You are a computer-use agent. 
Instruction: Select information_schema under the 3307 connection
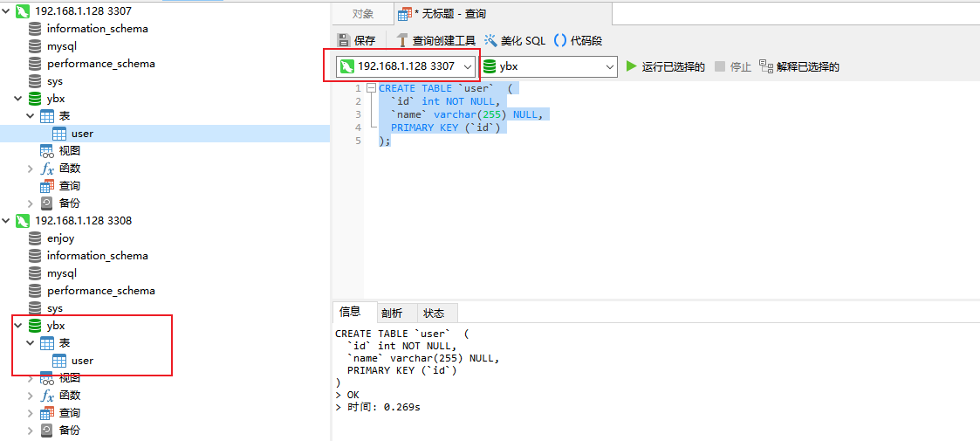click(98, 28)
